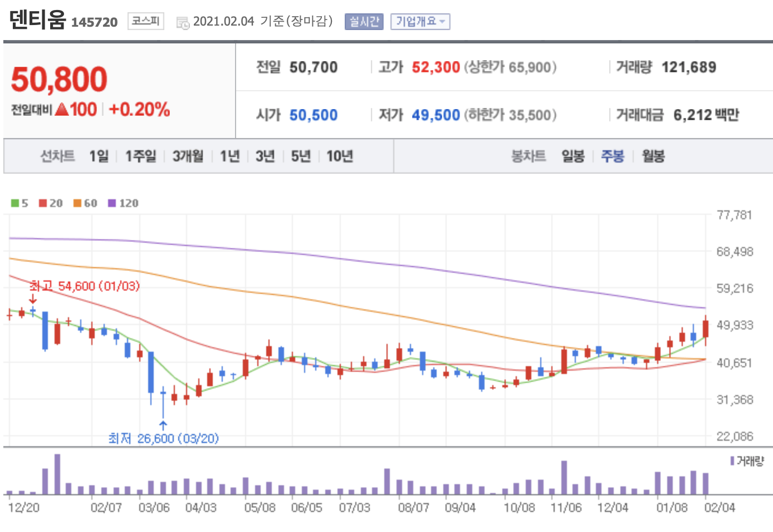Click the stock code 145720
The width and height of the screenshot is (773, 532).
95,22
